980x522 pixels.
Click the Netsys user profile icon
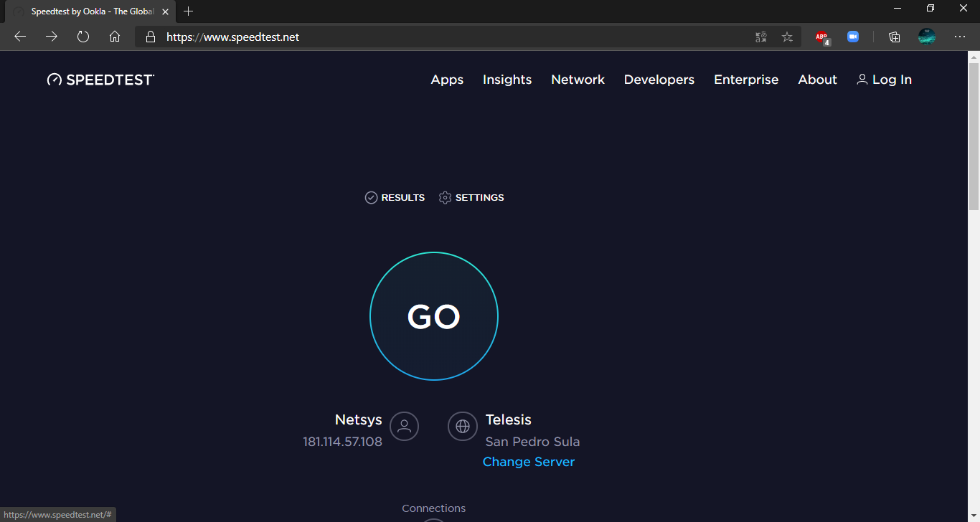point(404,426)
